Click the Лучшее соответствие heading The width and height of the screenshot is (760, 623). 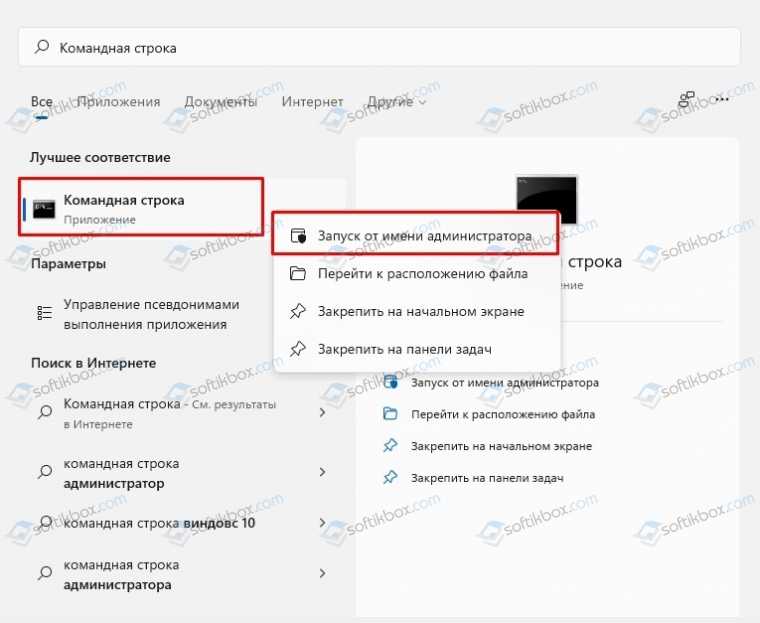click(x=100, y=158)
